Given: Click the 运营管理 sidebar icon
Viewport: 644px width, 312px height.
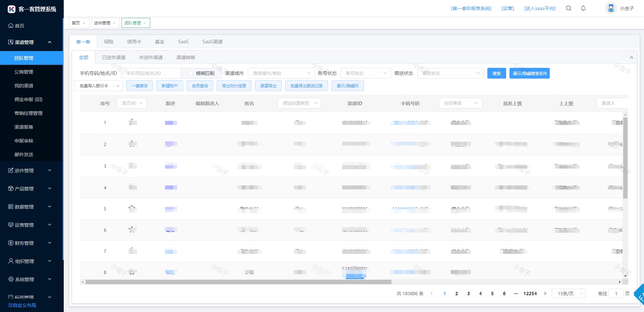Looking at the screenshot, I should [x=11, y=225].
